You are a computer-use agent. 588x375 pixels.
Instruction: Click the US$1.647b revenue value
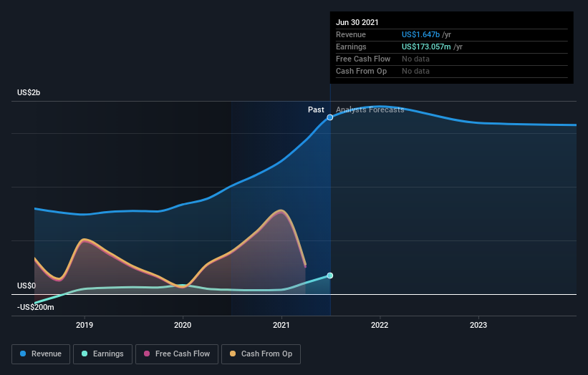point(420,34)
